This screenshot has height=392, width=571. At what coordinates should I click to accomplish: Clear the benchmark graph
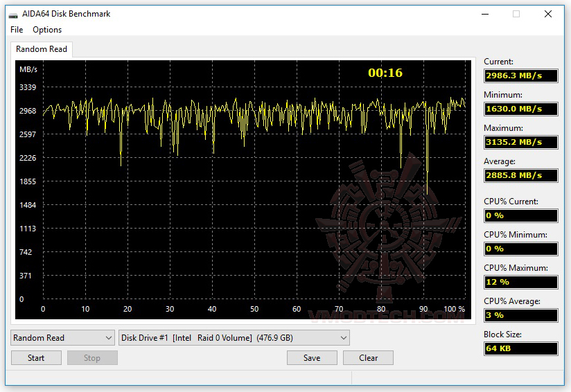[368, 358]
